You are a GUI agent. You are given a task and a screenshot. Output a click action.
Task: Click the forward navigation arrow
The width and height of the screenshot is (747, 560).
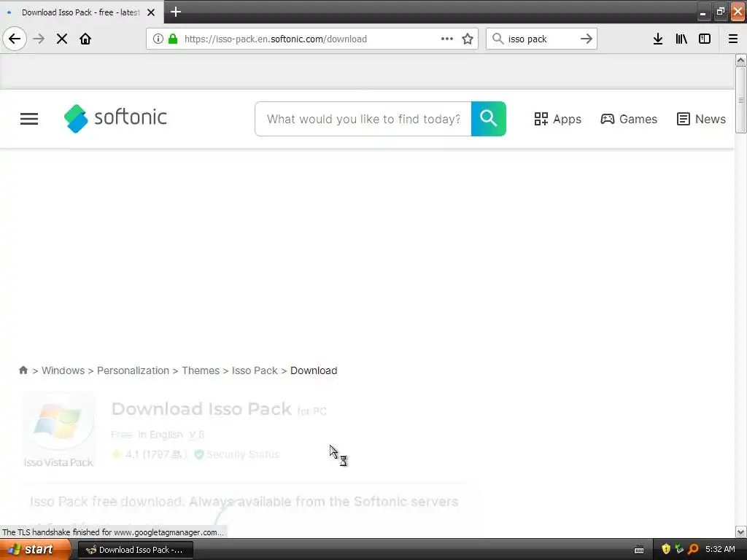click(x=39, y=39)
